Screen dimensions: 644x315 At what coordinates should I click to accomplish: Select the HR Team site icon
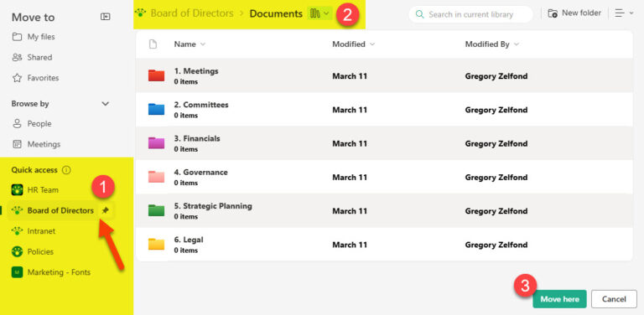[x=17, y=190]
